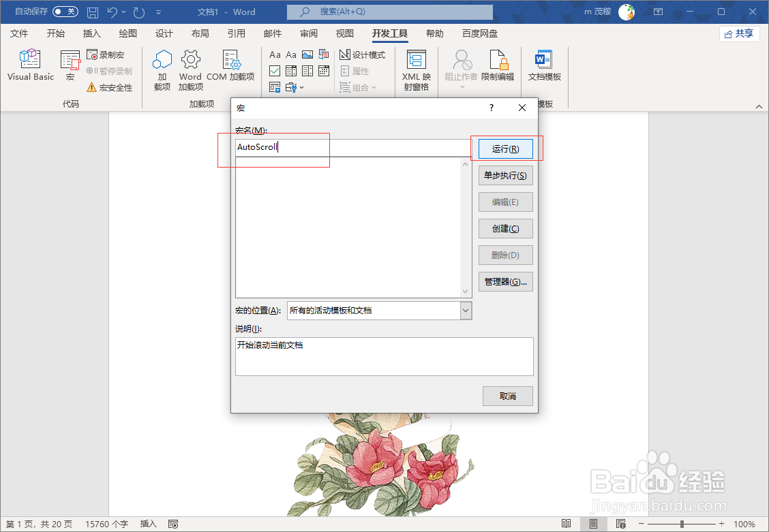Image resolution: width=769 pixels, height=532 pixels.
Task: Toggle the 自动保存 autosave switch
Action: (x=65, y=12)
